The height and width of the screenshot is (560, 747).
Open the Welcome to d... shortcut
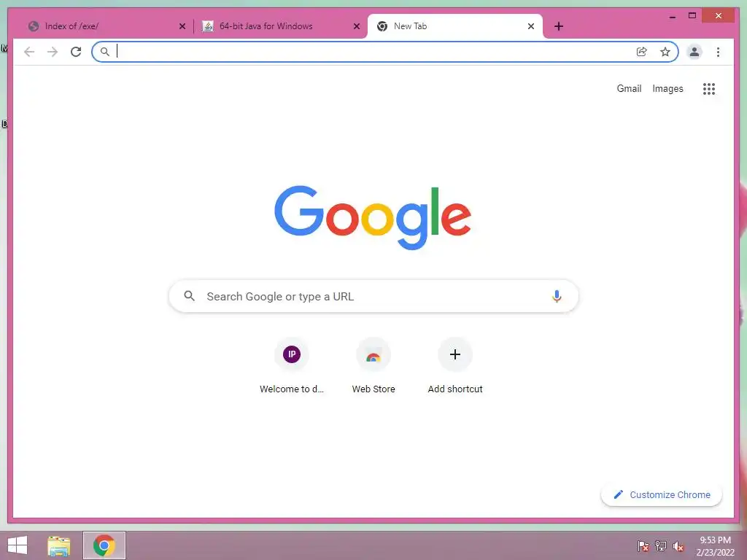292,366
